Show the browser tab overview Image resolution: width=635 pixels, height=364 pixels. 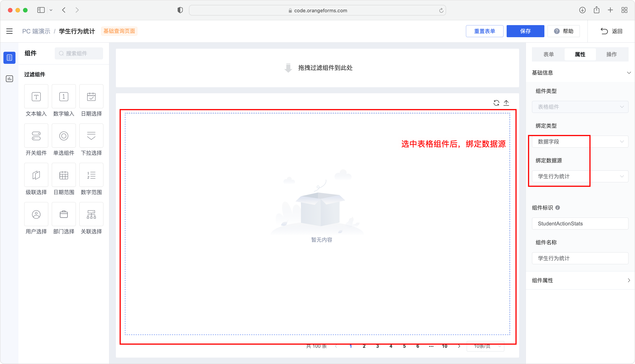tap(624, 10)
